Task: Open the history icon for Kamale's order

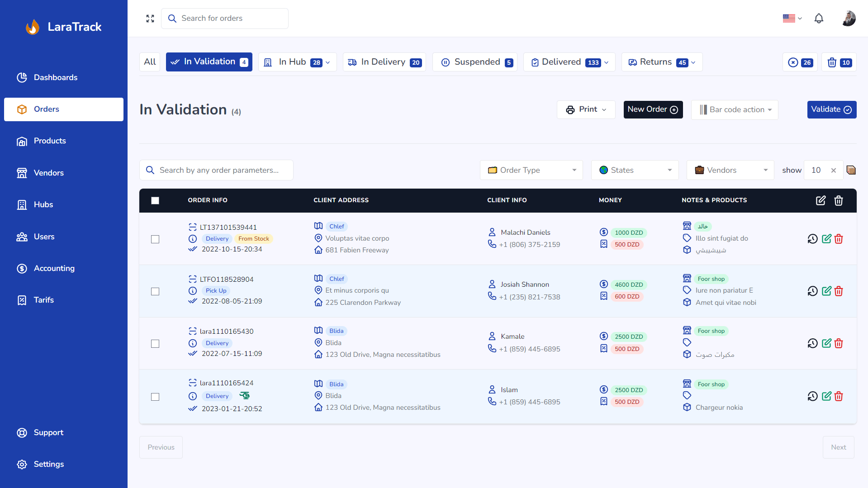Action: point(812,343)
